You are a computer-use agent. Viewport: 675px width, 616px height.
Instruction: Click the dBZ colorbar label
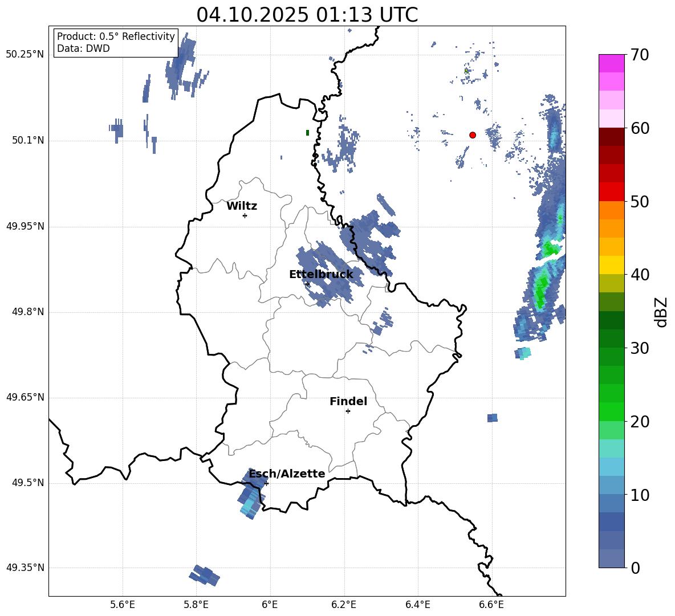pos(661,312)
